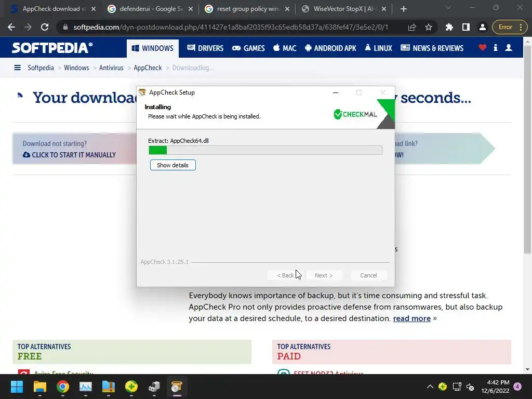Go to Antivirus breadcrumb link
The image size is (532, 399).
pos(111,68)
